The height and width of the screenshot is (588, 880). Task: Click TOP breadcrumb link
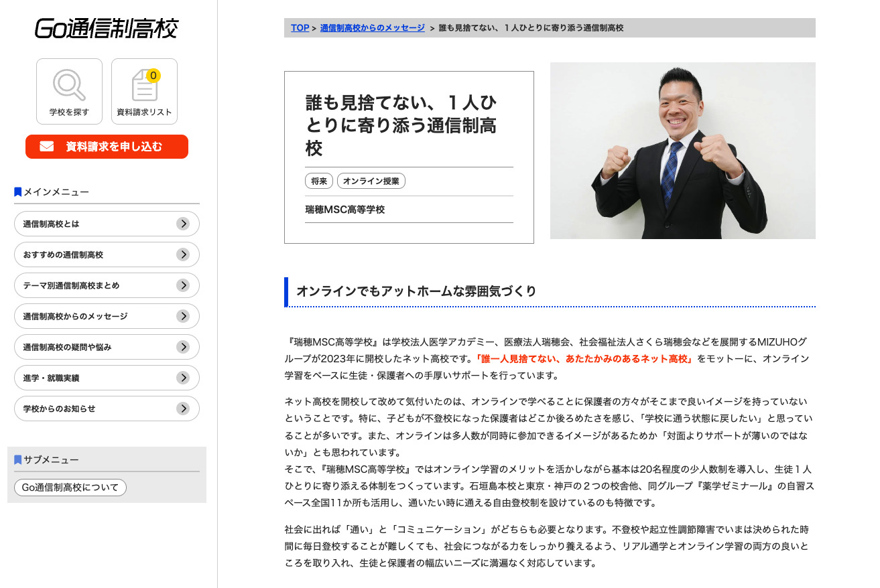tap(300, 28)
